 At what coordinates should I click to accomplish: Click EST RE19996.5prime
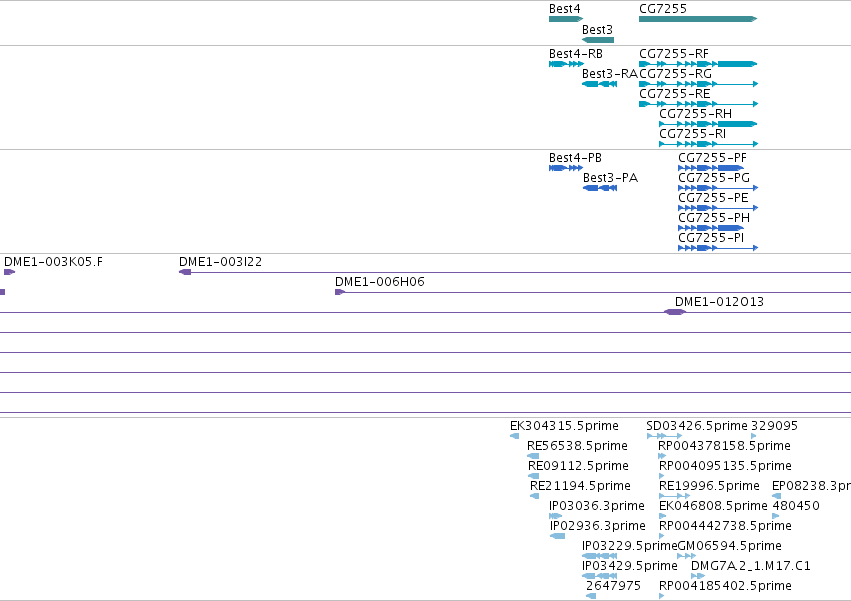(x=675, y=496)
